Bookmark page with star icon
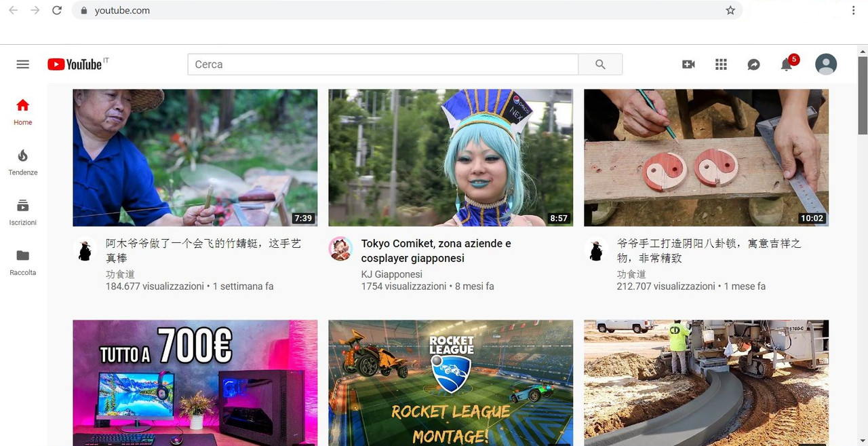 (730, 10)
